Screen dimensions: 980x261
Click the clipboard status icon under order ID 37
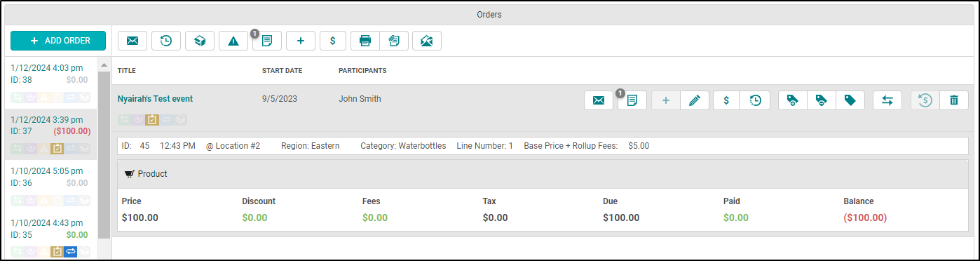[58, 148]
